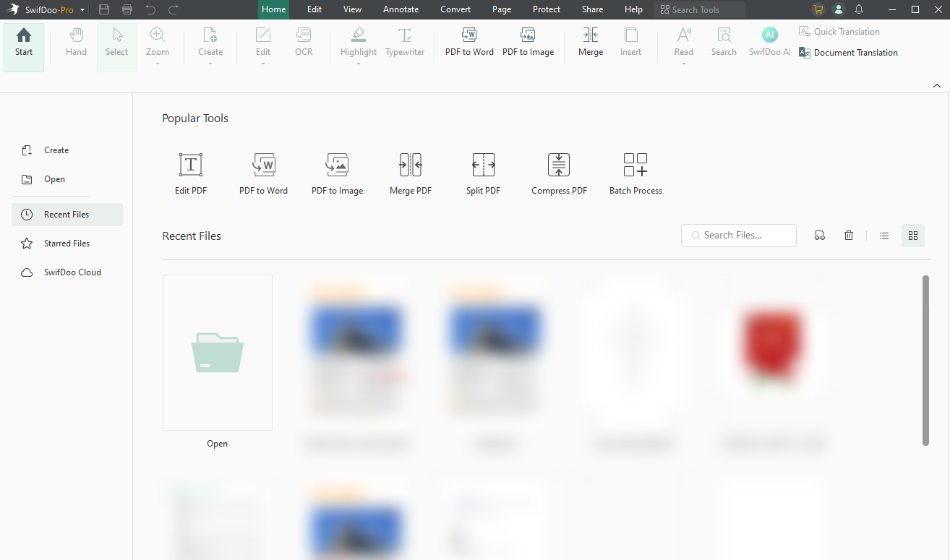Image resolution: width=950 pixels, height=560 pixels.
Task: Click the Merge toolbar icon
Action: tap(590, 42)
